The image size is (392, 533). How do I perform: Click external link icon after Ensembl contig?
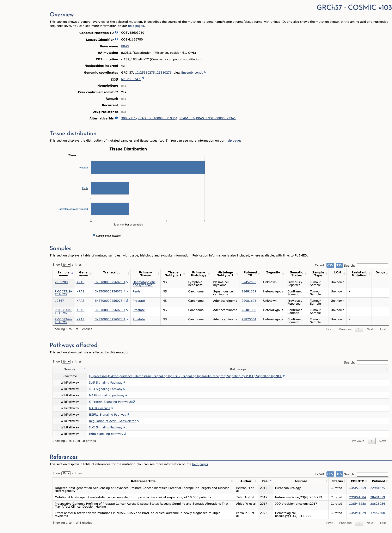(205, 72)
